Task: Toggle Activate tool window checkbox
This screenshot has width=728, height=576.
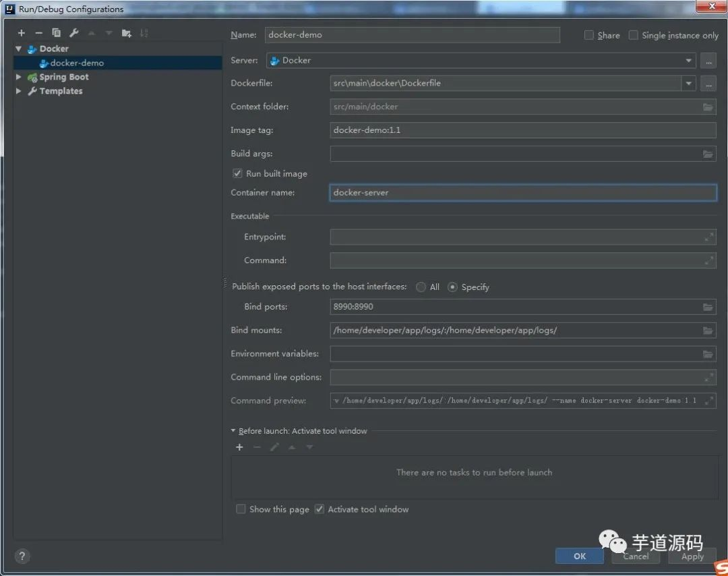Action: [x=320, y=509]
